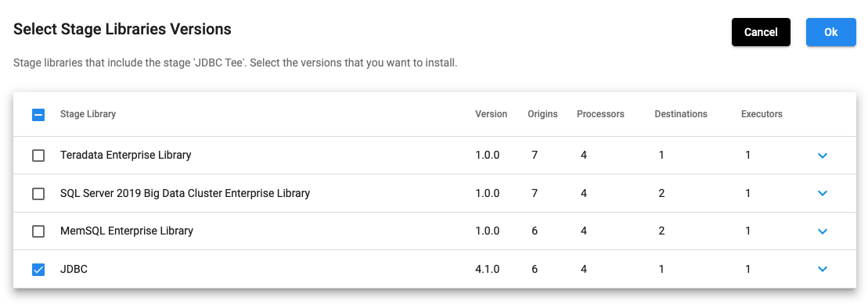Click the Cancel button
Screen dimensions: 868x308
[x=761, y=32]
